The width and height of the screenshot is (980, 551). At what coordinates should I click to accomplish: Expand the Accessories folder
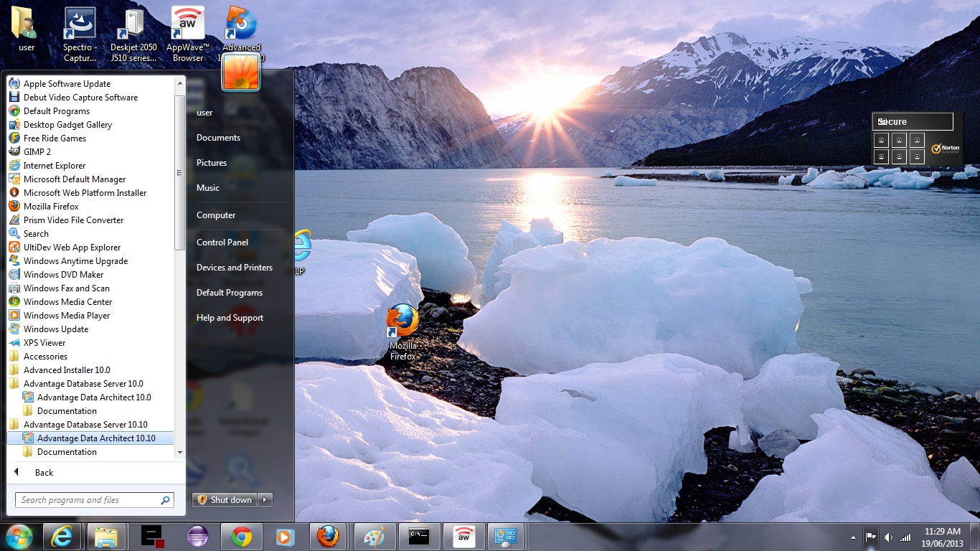(45, 357)
